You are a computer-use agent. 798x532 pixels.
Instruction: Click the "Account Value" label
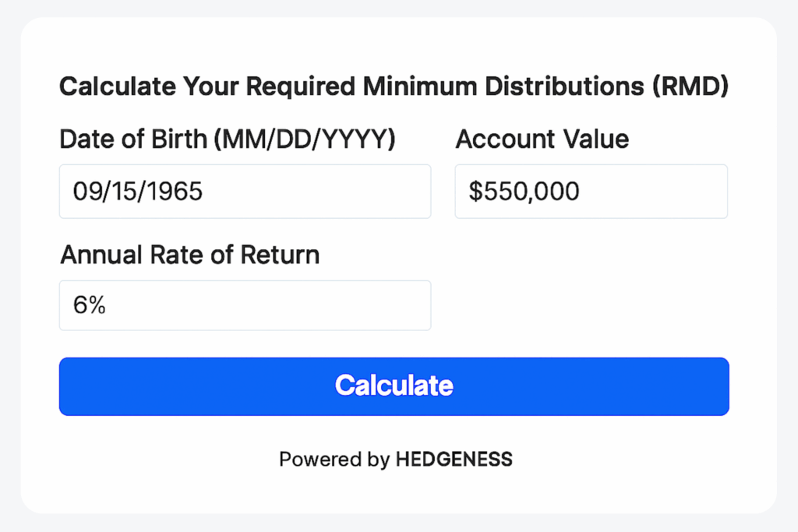click(x=542, y=140)
